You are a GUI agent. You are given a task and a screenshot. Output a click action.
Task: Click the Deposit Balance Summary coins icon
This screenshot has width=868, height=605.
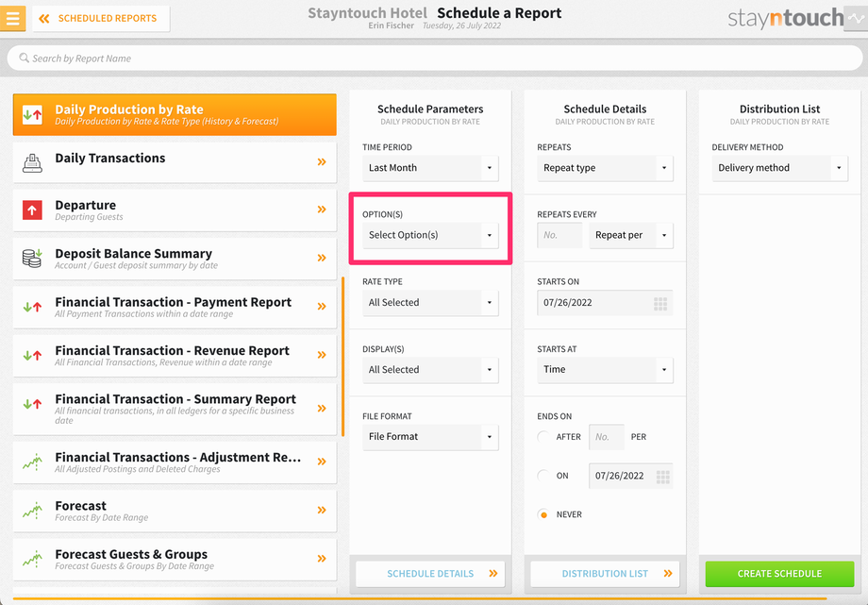[32, 259]
